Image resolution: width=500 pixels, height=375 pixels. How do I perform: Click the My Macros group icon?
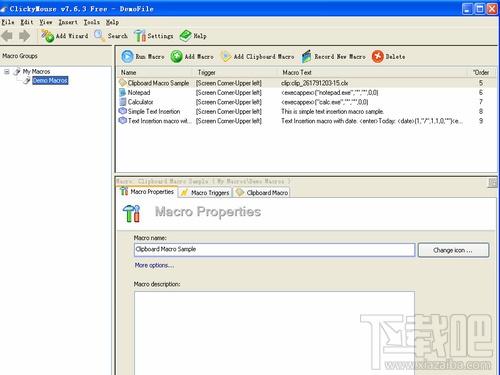coord(17,71)
